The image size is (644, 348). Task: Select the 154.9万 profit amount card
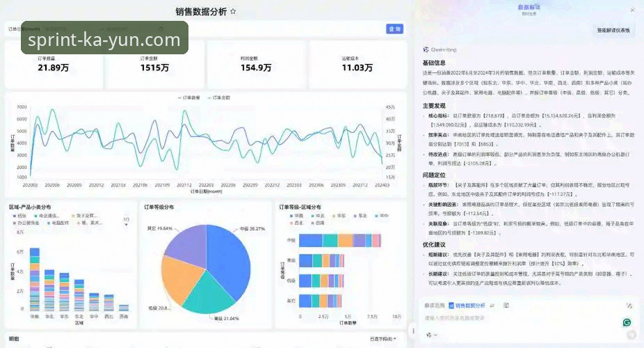pos(256,65)
